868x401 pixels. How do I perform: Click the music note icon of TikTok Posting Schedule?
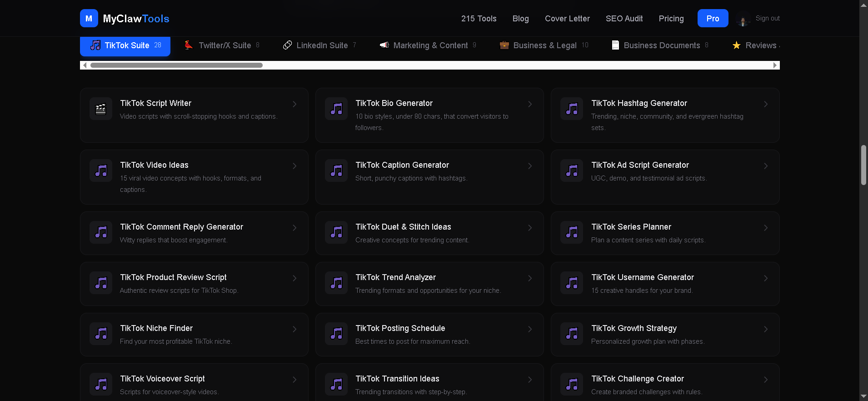pyautogui.click(x=336, y=334)
